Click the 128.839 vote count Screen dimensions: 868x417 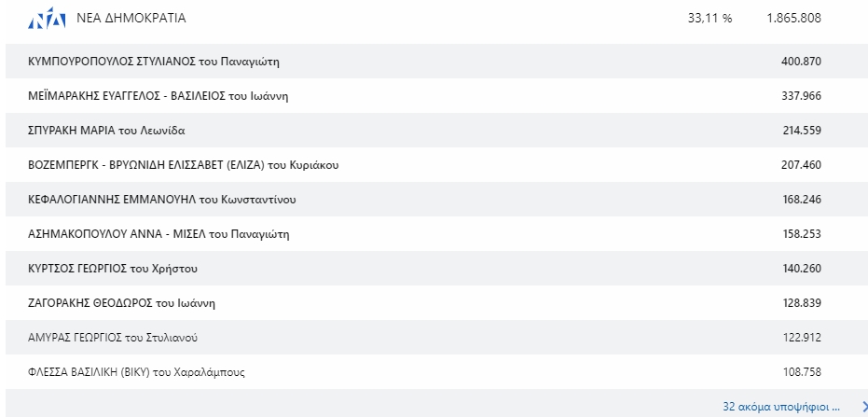pos(801,303)
